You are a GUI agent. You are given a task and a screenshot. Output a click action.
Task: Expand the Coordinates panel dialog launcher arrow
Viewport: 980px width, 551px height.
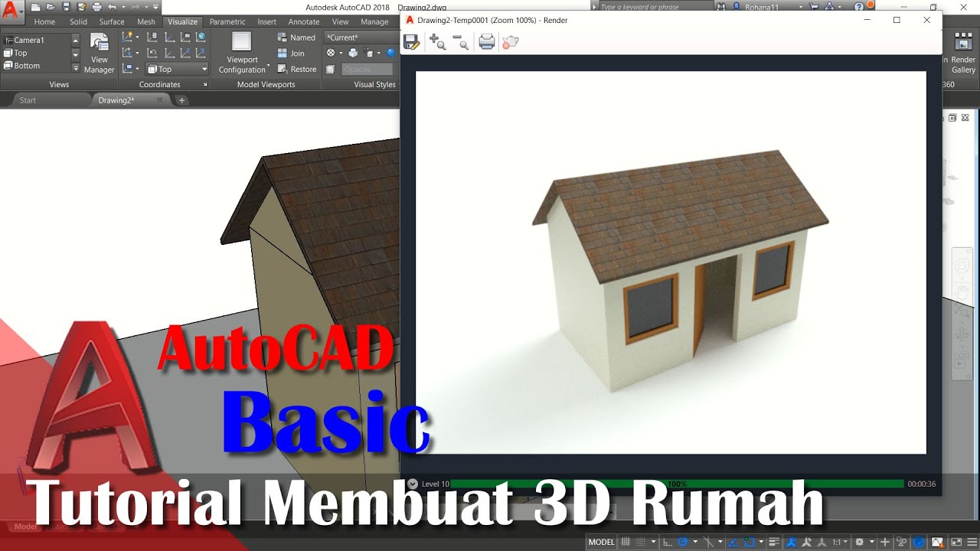(x=204, y=85)
